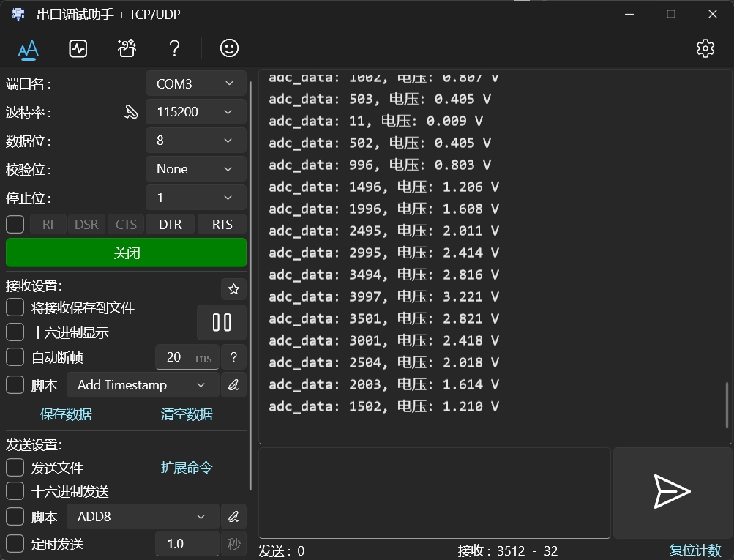Expand the None parity dropdown
The height and width of the screenshot is (560, 734).
pos(195,169)
